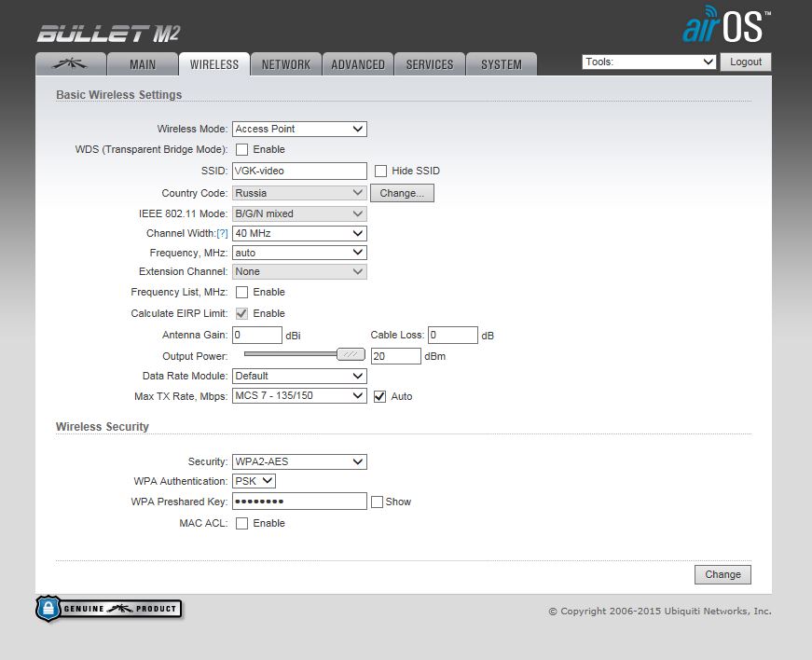Select the WIRELESS tab
Image resolution: width=812 pixels, height=660 pixels.
214,64
